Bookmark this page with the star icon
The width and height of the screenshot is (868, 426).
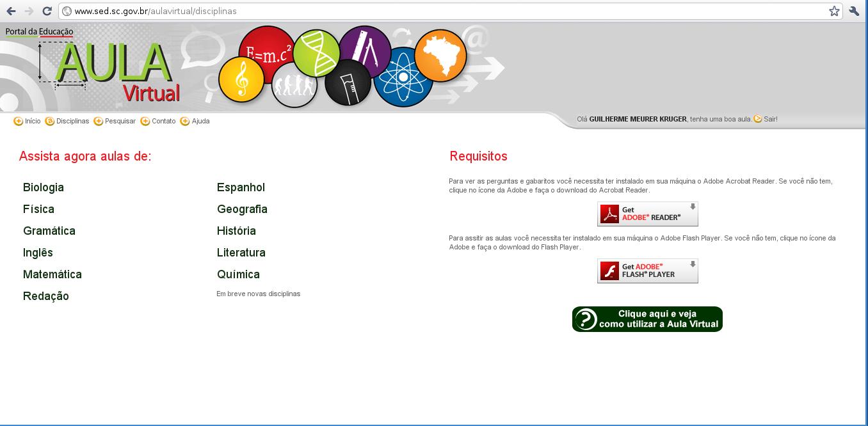(834, 11)
